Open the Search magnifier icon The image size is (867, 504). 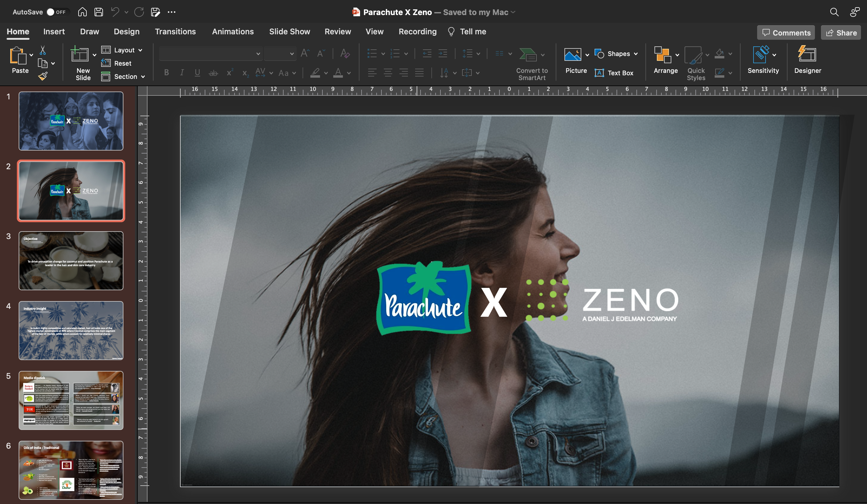tap(834, 12)
